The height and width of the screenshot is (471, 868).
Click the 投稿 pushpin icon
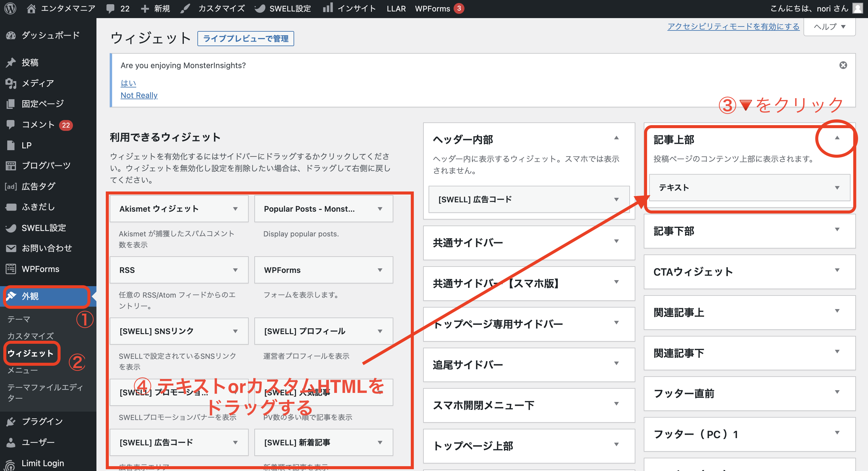click(11, 62)
